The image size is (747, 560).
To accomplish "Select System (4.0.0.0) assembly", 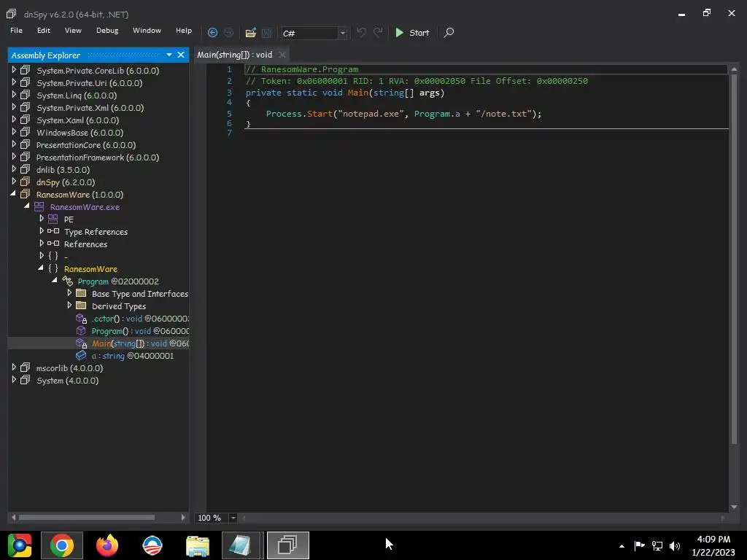I will [67, 381].
